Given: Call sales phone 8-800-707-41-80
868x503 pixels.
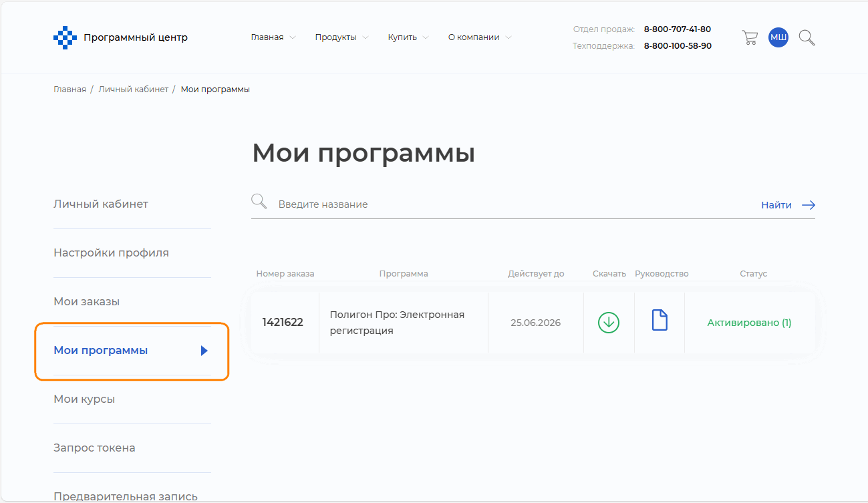Looking at the screenshot, I should [x=678, y=29].
